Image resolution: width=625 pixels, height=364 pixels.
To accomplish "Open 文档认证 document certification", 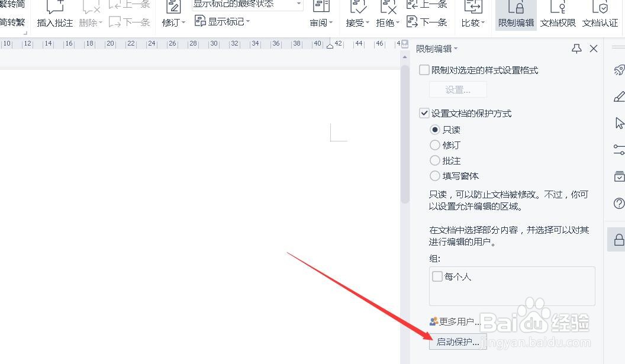I will tap(600, 14).
